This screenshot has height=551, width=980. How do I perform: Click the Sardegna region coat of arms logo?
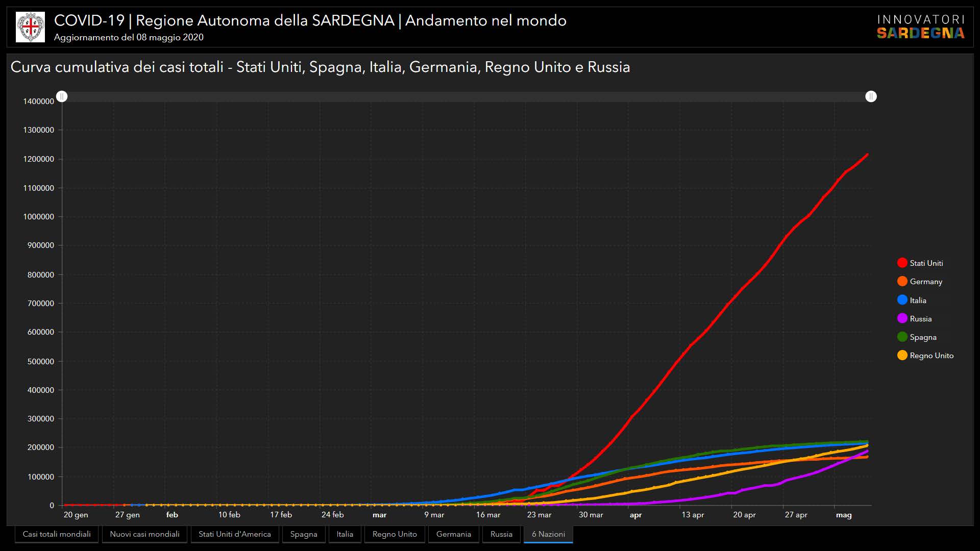coord(30,27)
